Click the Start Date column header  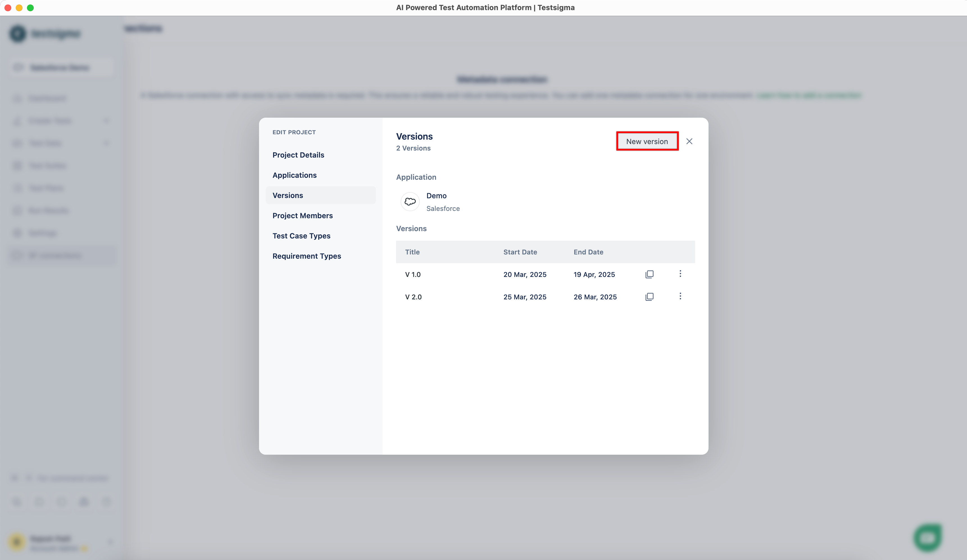point(520,252)
